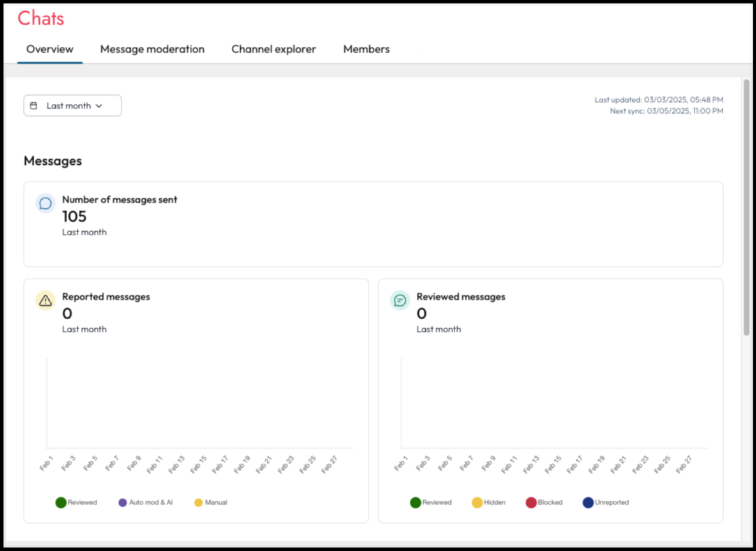Click the Reported messages card title
The height and width of the screenshot is (551, 756).
click(106, 297)
